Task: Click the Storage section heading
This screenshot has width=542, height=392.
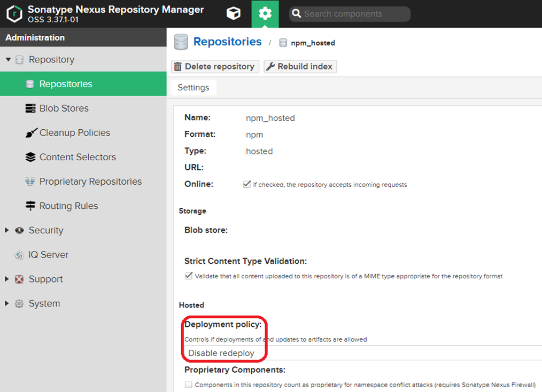Action: [192, 211]
